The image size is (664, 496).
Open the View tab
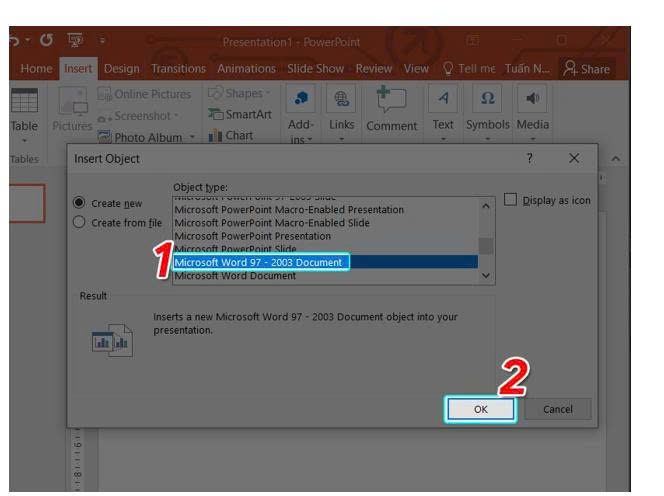coord(416,69)
